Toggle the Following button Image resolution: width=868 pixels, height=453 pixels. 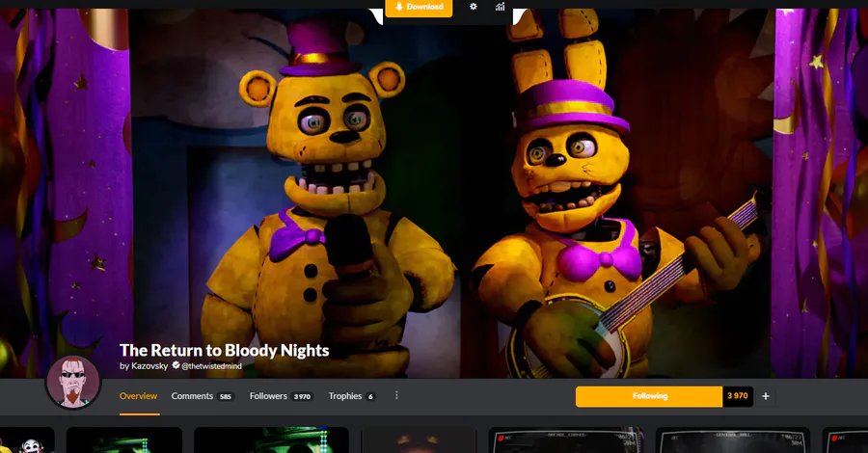(649, 396)
